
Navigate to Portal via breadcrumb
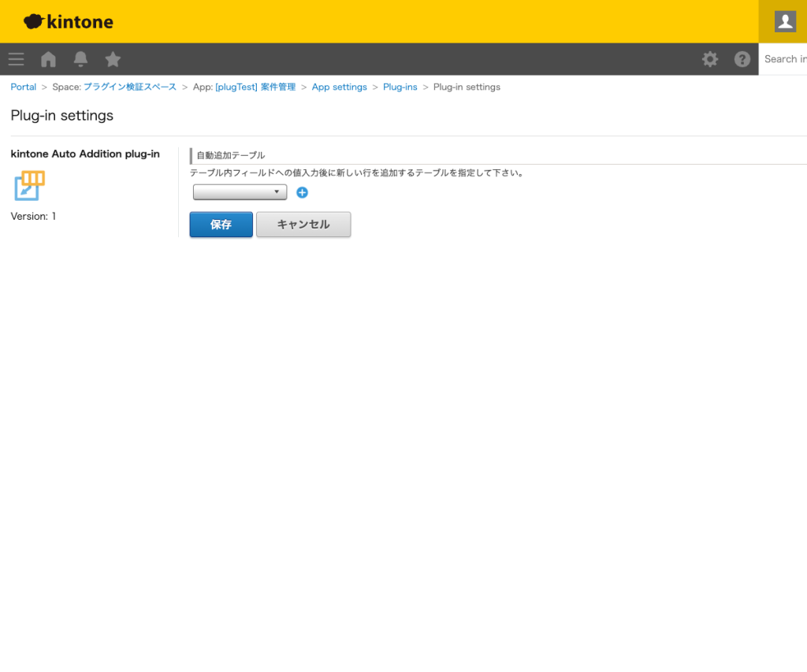coord(23,87)
